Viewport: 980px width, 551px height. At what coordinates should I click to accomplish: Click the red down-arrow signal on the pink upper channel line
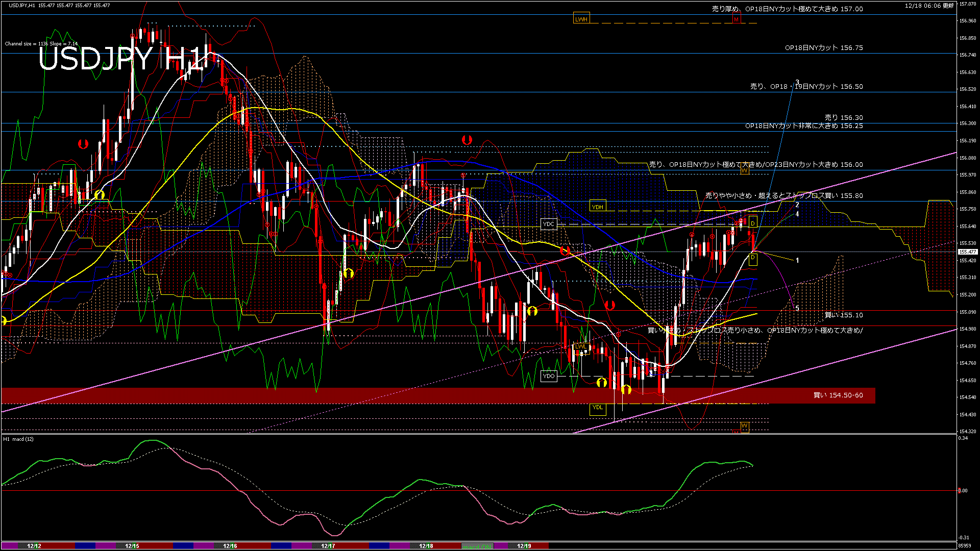coord(565,251)
